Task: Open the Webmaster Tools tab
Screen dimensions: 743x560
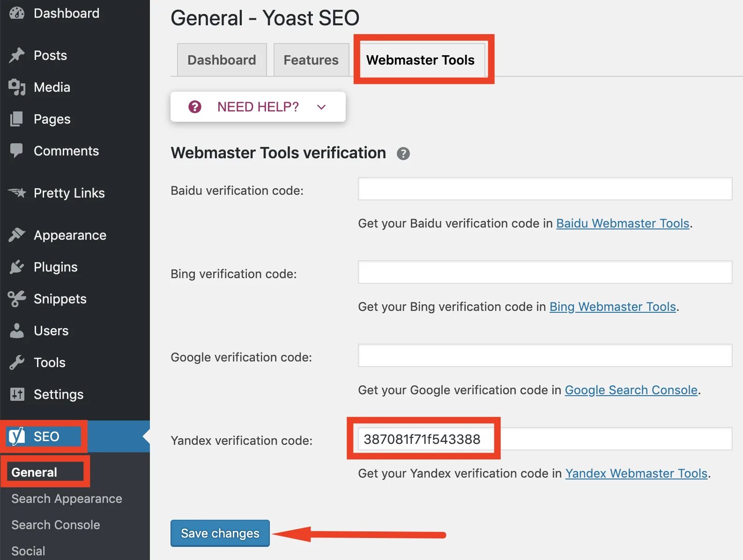Action: click(x=420, y=60)
